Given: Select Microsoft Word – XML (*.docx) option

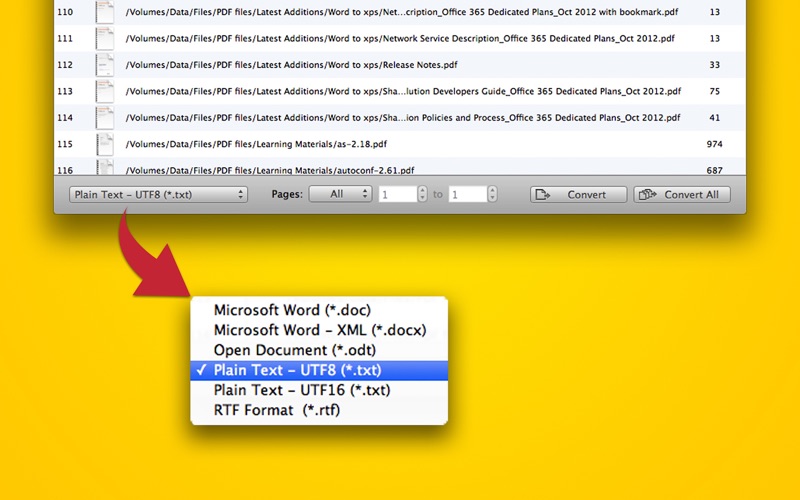Looking at the screenshot, I should (x=319, y=330).
